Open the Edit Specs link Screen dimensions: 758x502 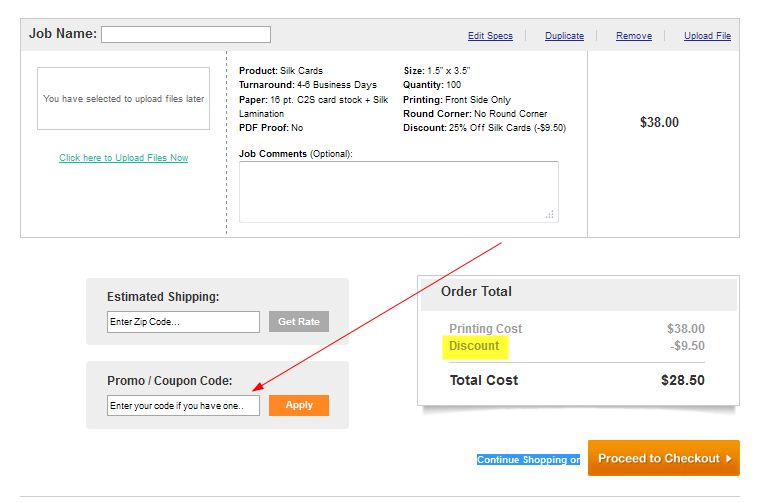pos(490,36)
